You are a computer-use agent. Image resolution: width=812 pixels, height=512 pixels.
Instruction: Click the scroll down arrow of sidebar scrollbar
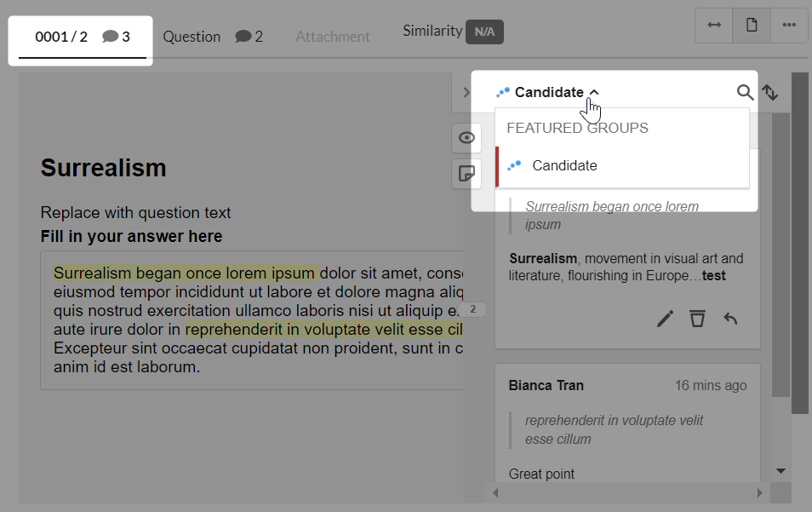781,471
